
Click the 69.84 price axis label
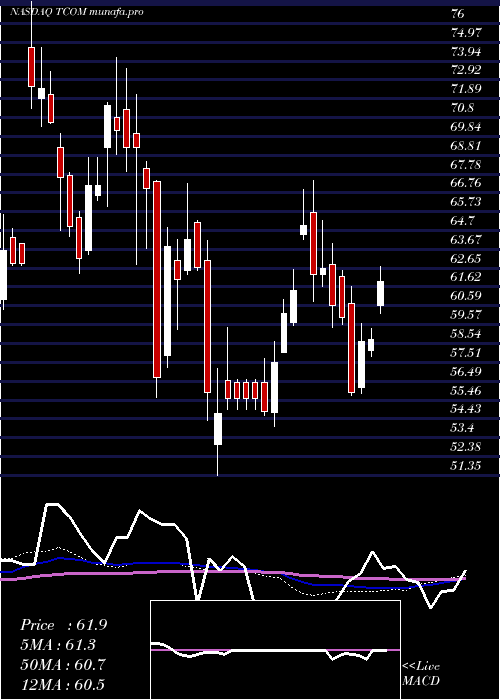point(467,127)
